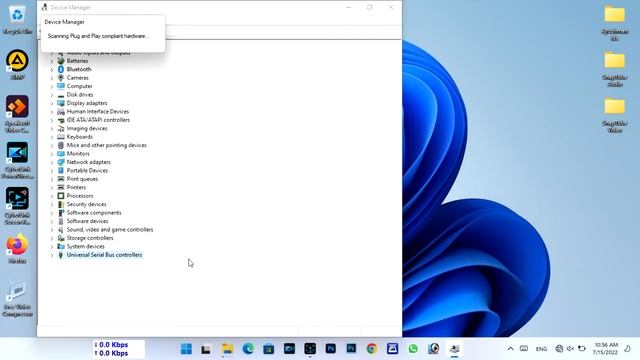Open the Recycle Bin desktop icon

(x=17, y=19)
